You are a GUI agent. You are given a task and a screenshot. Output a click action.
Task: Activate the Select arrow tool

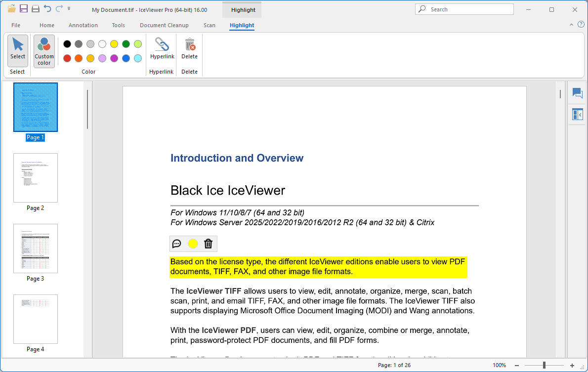coord(18,50)
